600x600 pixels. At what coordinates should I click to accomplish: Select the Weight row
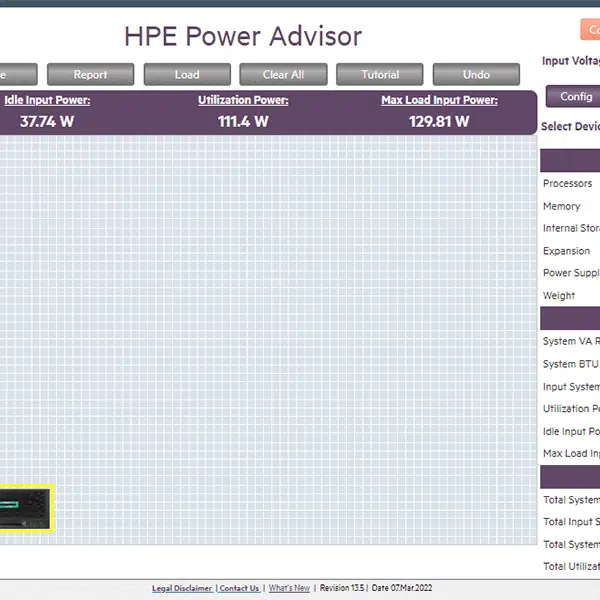coord(559,295)
